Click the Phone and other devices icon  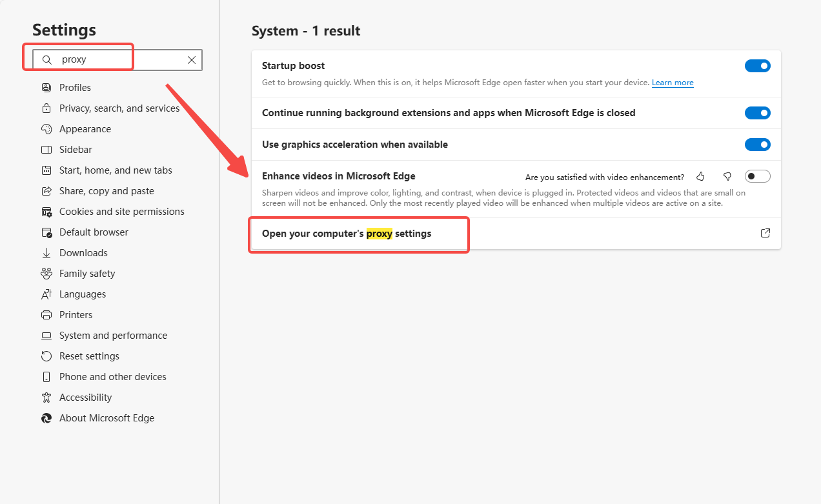tap(46, 377)
